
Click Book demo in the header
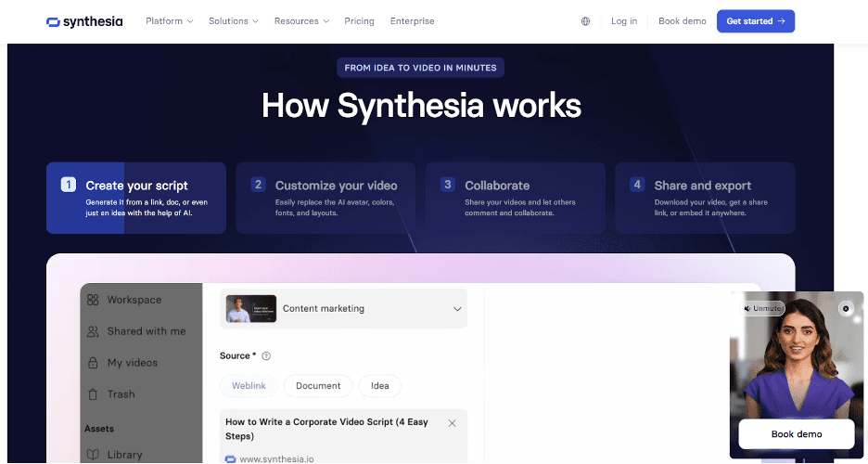(682, 21)
